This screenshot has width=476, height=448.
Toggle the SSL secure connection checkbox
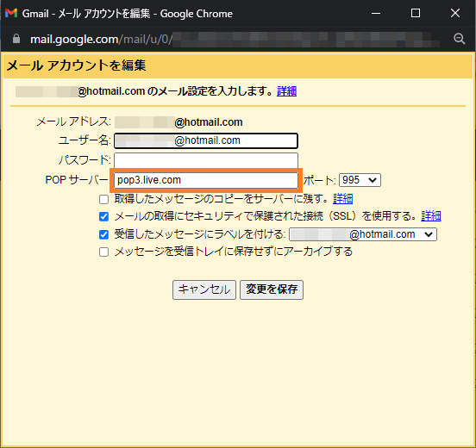(103, 216)
